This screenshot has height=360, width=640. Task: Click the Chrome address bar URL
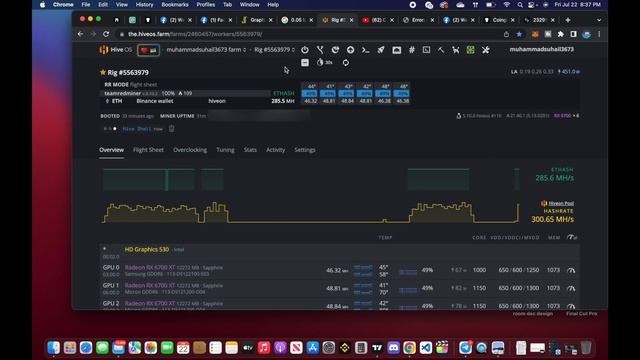(195, 34)
